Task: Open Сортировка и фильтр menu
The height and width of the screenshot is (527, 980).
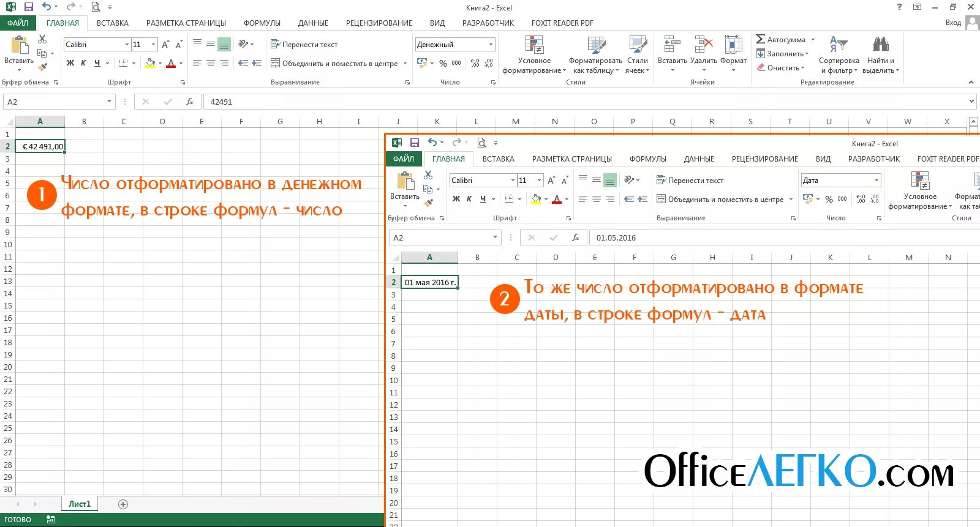Action: (839, 54)
